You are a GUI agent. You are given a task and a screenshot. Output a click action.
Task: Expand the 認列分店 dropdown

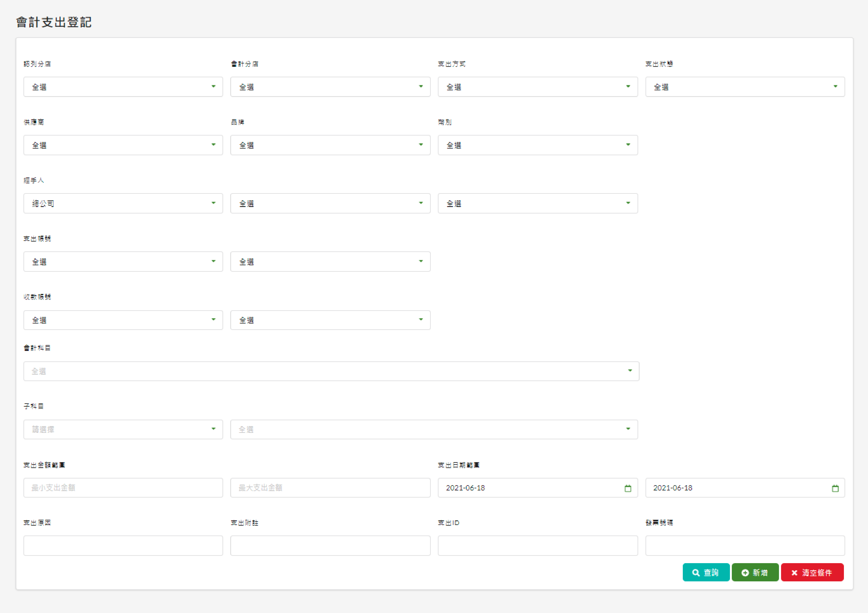(123, 87)
